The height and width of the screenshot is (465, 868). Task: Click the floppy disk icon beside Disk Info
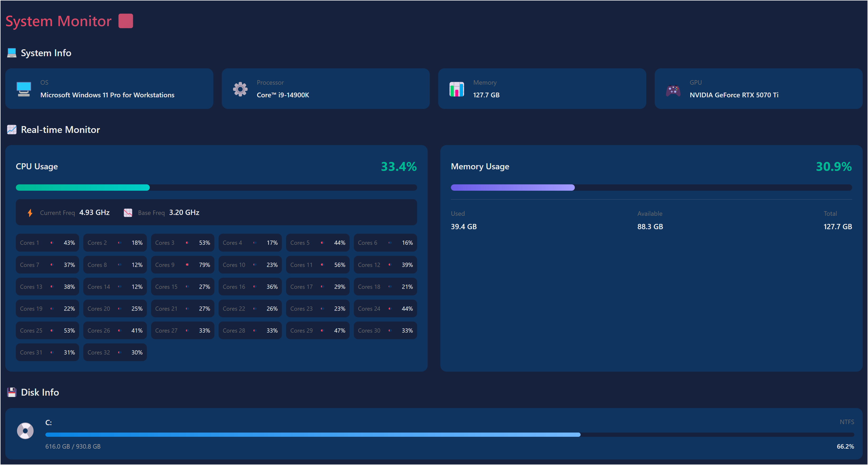tap(12, 392)
